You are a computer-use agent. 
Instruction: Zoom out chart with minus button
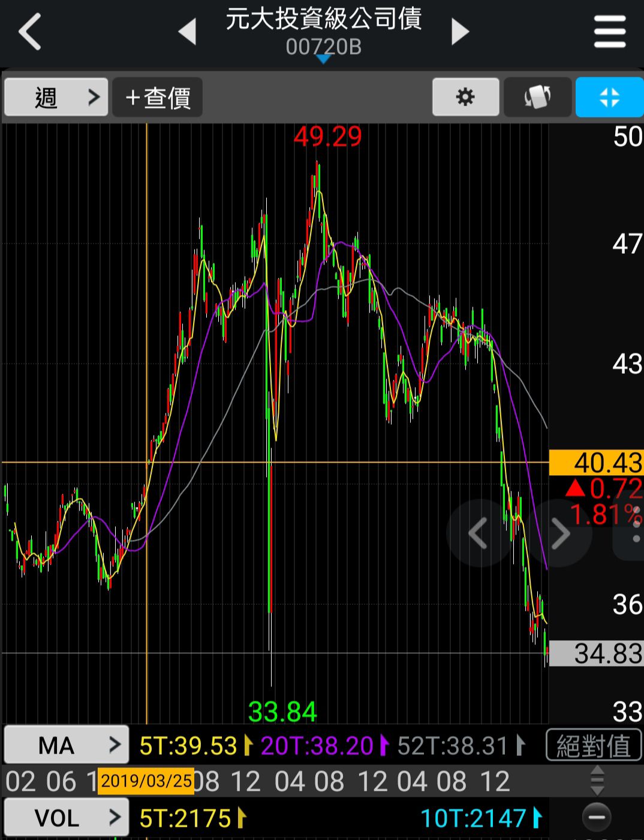[597, 817]
